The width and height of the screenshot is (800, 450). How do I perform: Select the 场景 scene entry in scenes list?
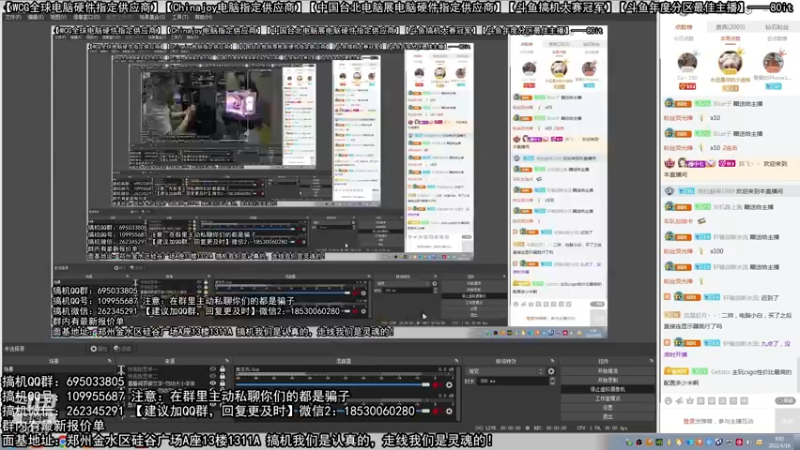click(x=57, y=369)
